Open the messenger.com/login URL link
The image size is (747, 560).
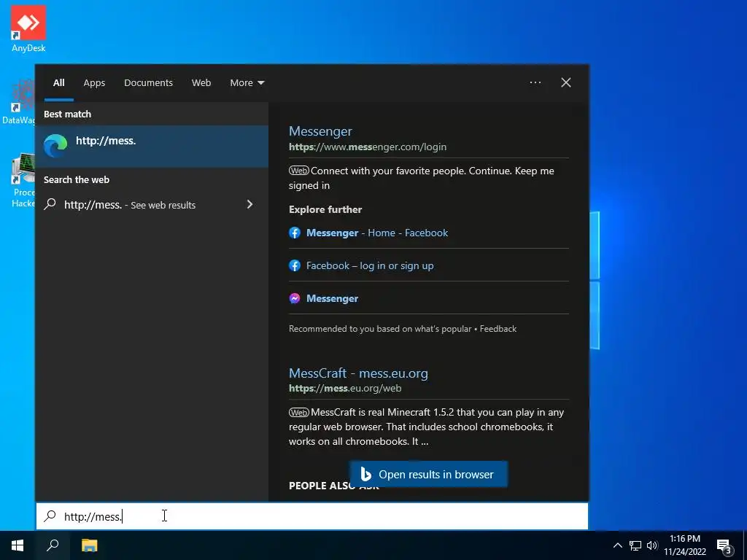point(368,147)
